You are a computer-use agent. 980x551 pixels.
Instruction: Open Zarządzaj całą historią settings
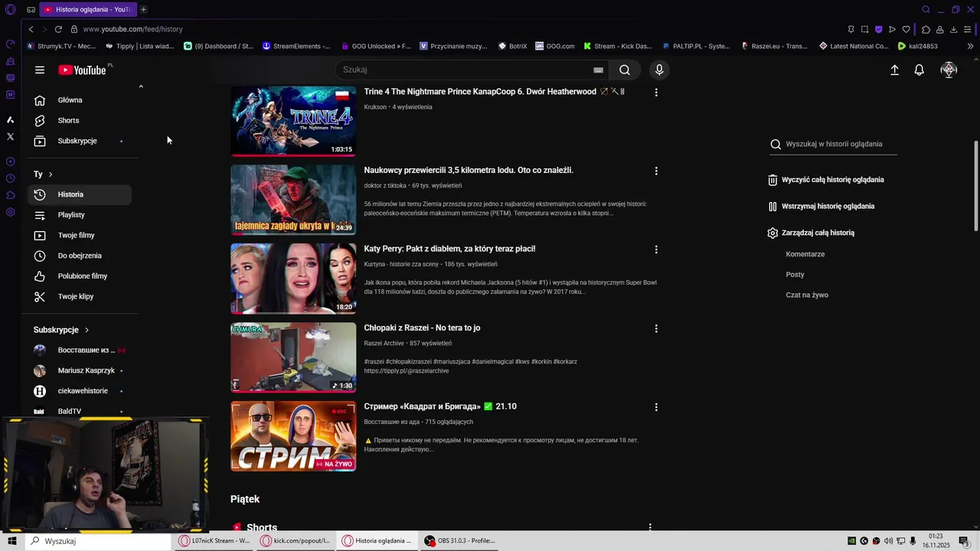811,233
